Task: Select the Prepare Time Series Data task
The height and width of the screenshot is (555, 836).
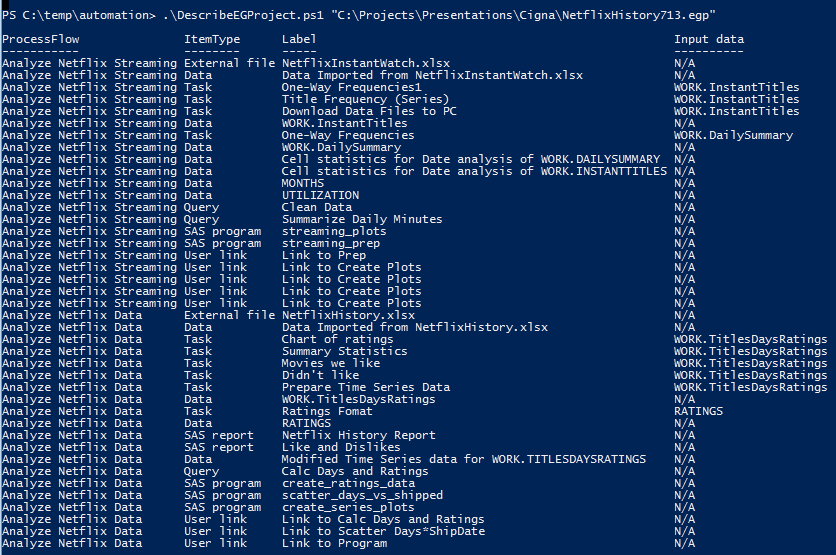Action: point(366,387)
